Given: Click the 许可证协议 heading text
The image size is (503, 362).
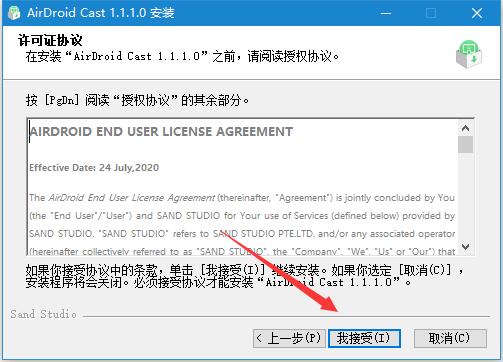Looking at the screenshot, I should click(50, 40).
